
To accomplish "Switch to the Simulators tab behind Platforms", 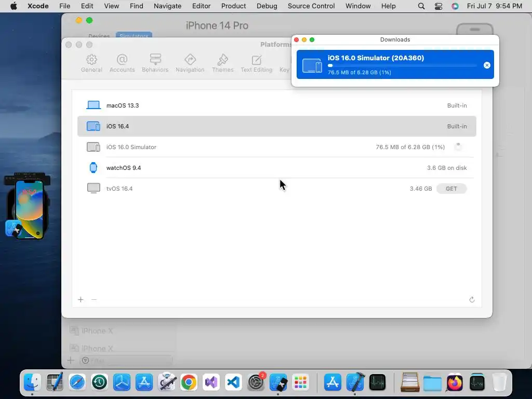I will (134, 35).
